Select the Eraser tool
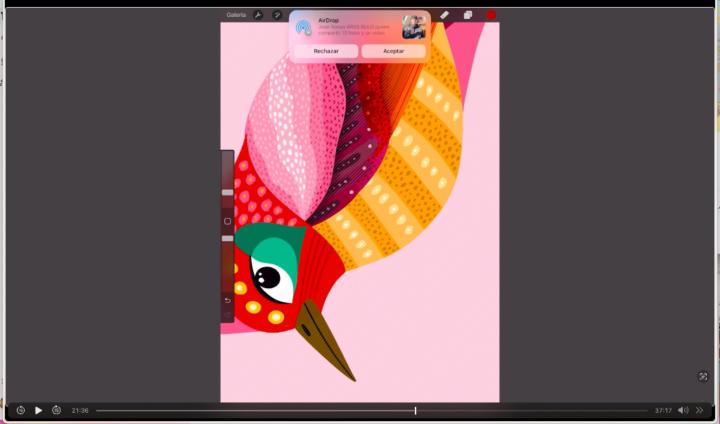The image size is (720, 424). tap(445, 15)
